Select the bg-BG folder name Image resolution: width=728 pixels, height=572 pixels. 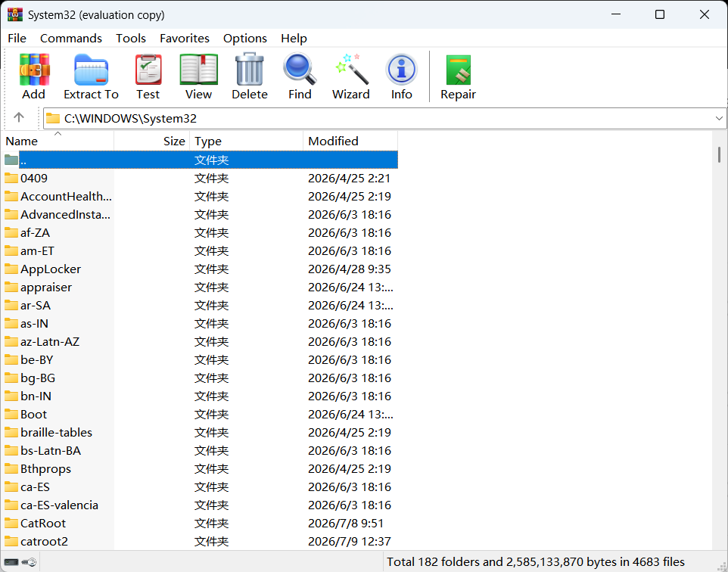point(38,378)
